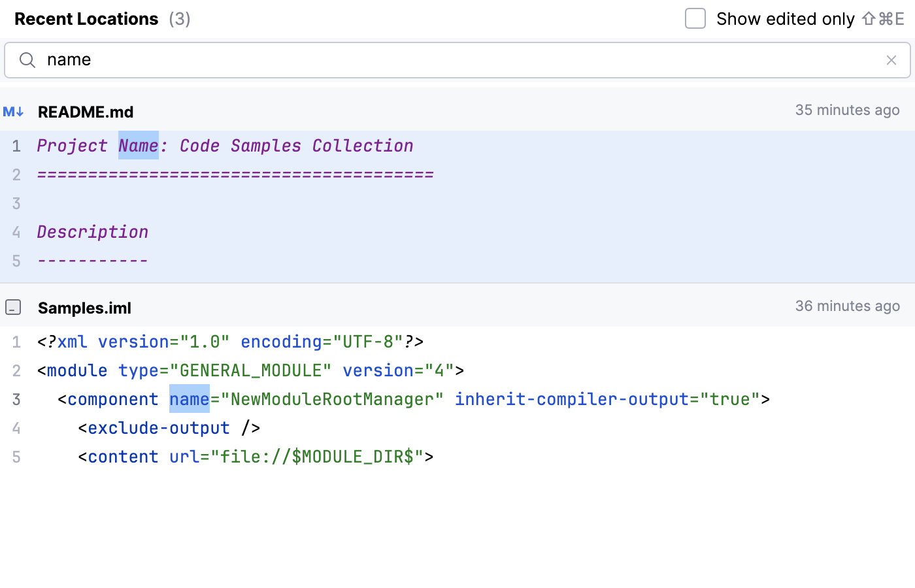Enable the Show edited only checkbox
Image resolution: width=915 pixels, height=588 pixels.
[x=695, y=19]
